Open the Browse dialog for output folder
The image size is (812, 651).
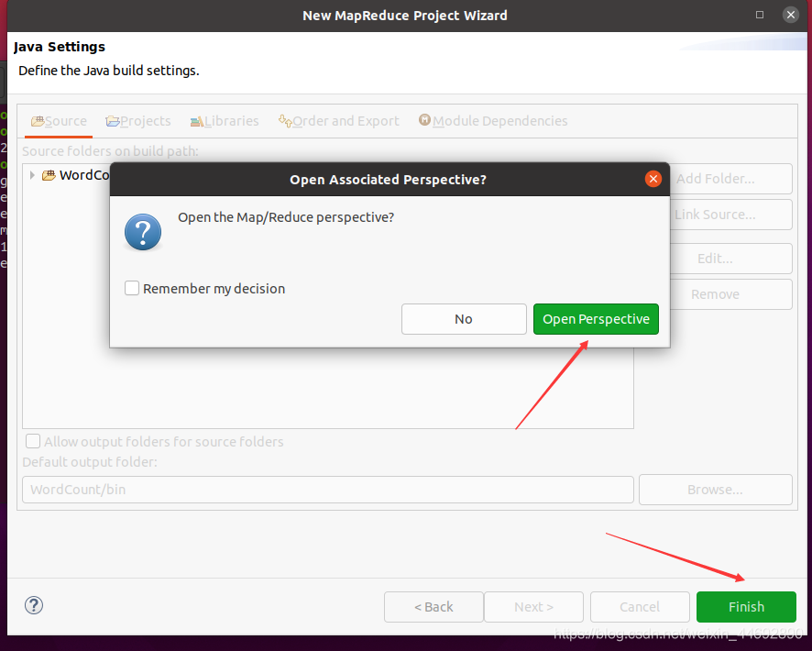715,489
